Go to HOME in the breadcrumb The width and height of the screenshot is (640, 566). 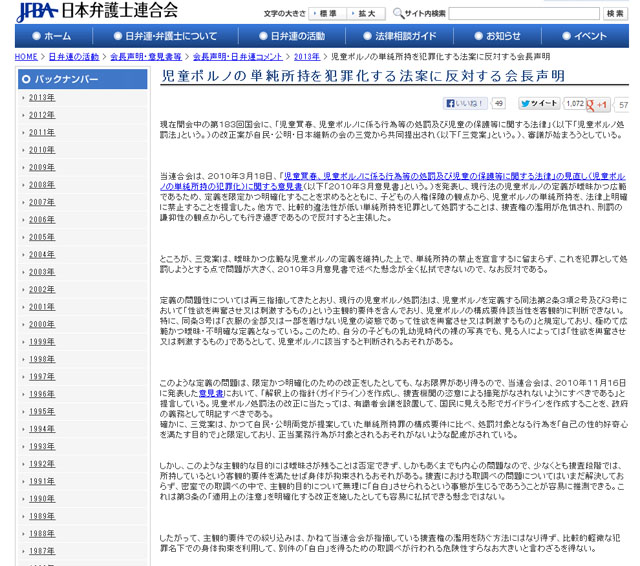click(26, 57)
